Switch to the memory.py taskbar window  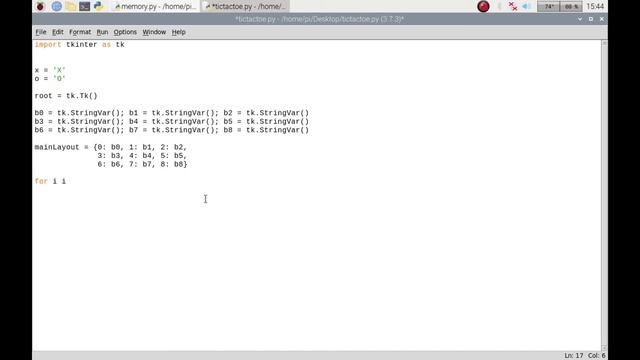(x=155, y=6)
